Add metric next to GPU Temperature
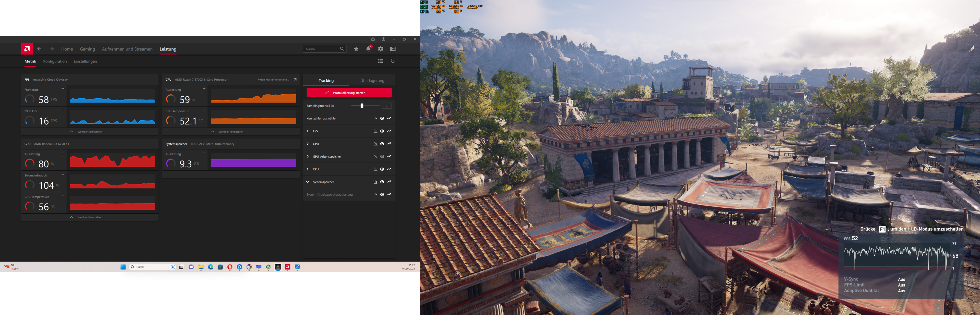Viewport: 980px width, 315px height. pyautogui.click(x=63, y=196)
